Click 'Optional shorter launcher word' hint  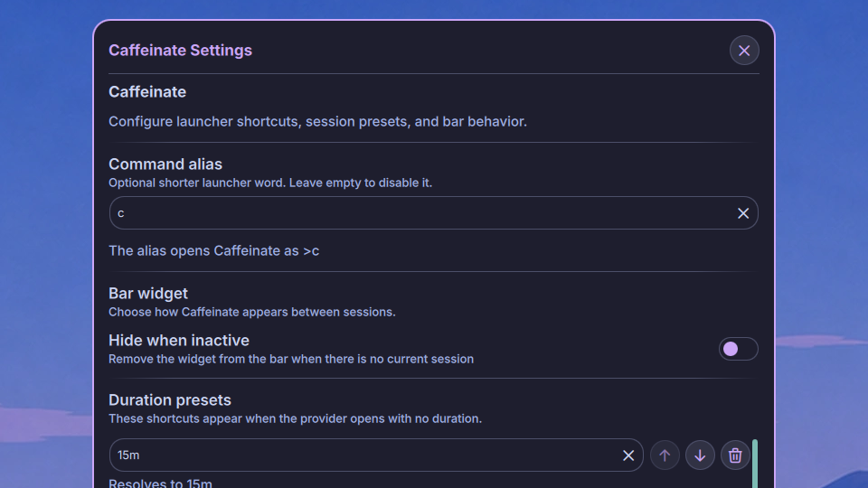coord(270,183)
